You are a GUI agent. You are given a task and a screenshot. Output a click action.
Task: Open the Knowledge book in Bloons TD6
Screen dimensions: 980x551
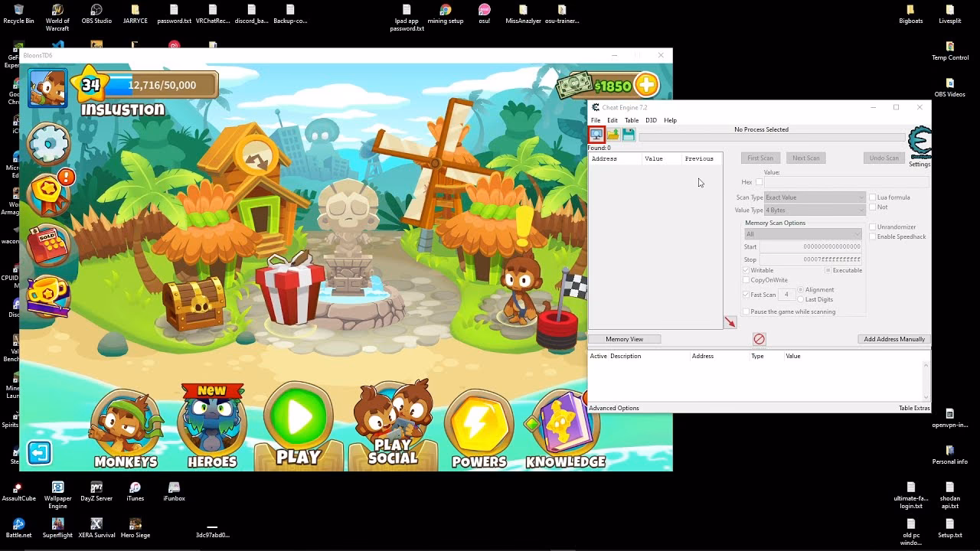coord(565,429)
